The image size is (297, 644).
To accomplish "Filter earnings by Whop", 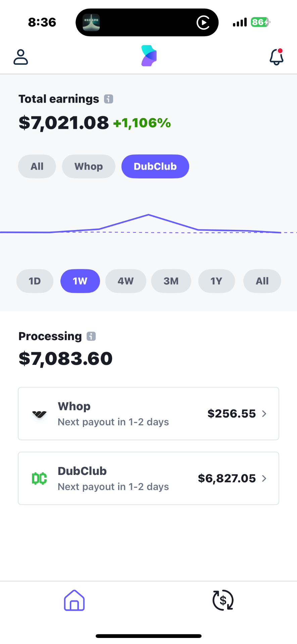I will coord(89,166).
